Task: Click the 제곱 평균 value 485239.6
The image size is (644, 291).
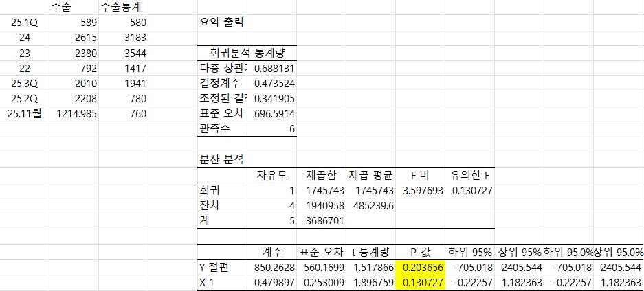Action: click(371, 205)
